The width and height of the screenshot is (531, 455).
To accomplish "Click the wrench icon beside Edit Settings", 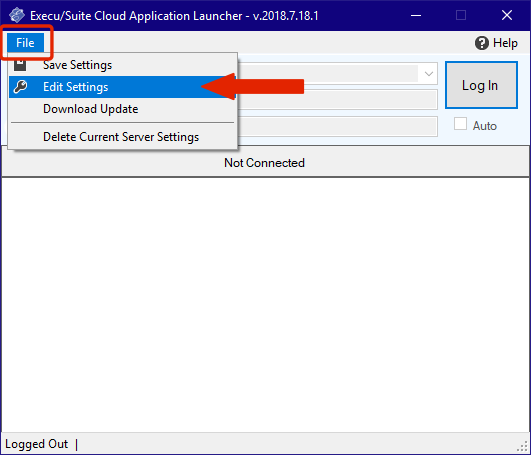I will click(20, 87).
